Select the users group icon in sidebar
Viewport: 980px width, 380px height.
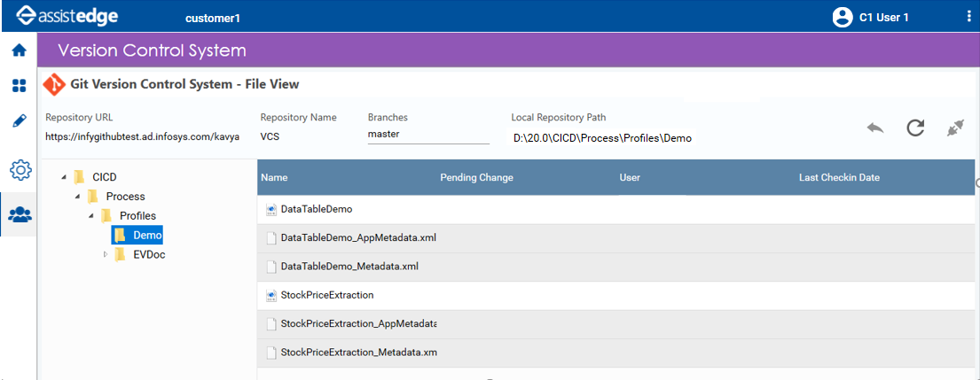pyautogui.click(x=20, y=215)
